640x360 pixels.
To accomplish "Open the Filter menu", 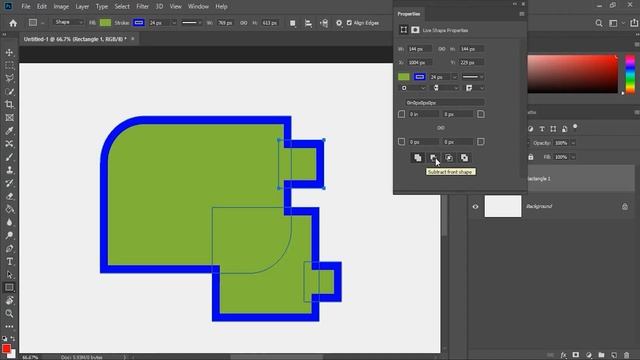I will [x=142, y=7].
